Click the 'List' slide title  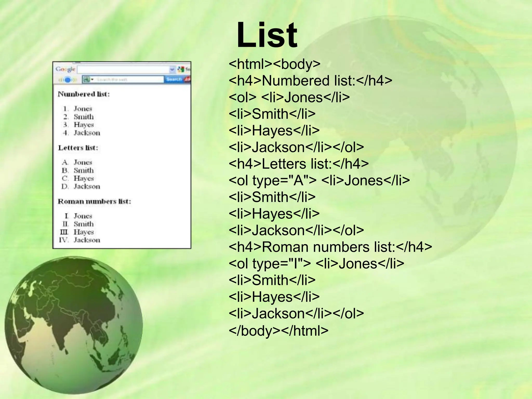(267, 35)
